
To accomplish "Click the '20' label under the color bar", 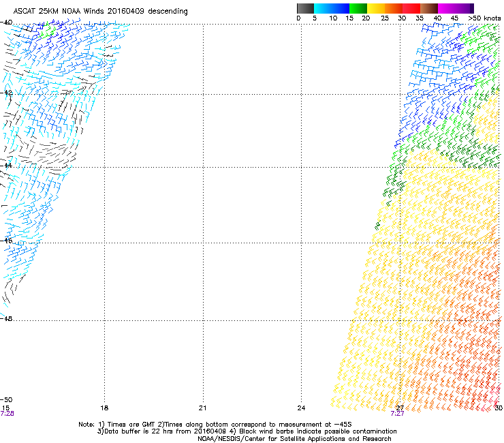I will point(366,18).
